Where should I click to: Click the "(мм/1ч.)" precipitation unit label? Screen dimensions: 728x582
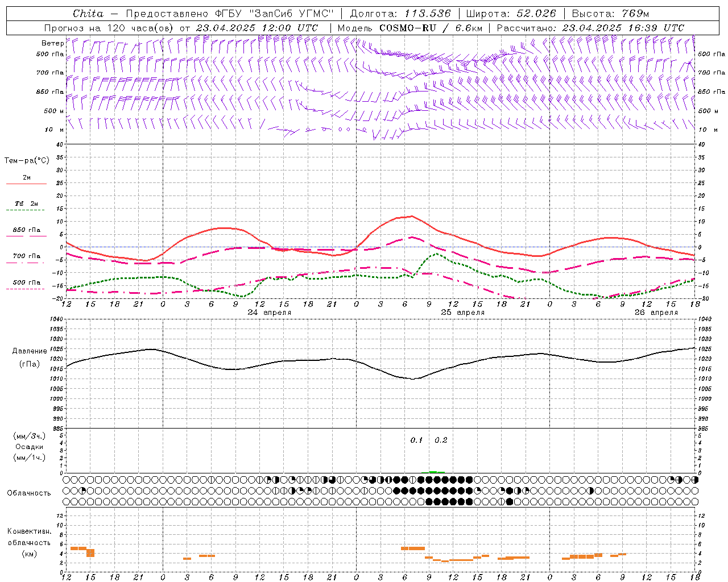click(x=30, y=458)
